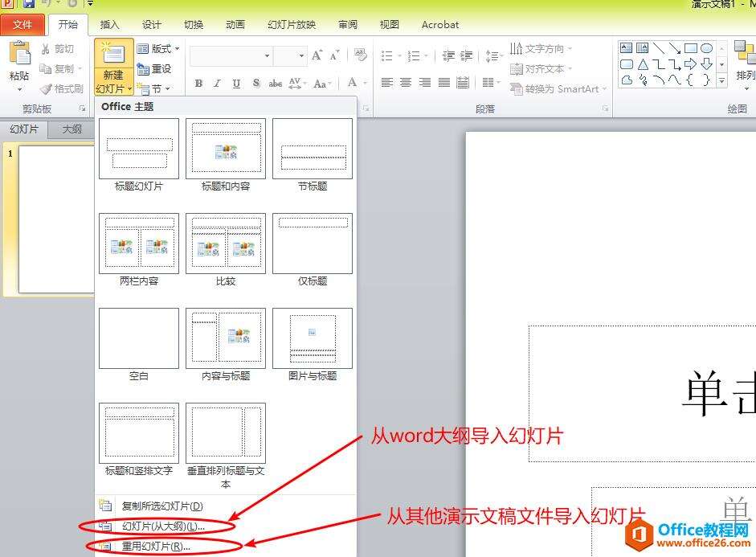Switch to the Insert (插入) tab

pos(109,25)
